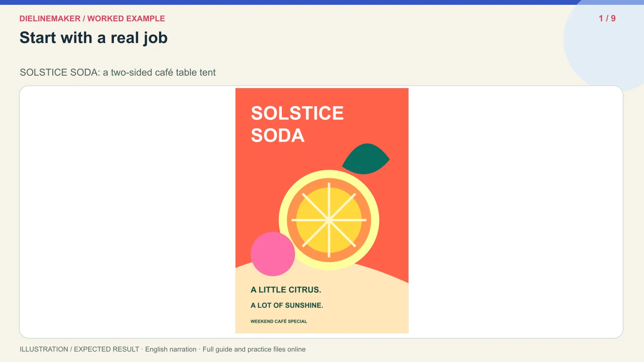This screenshot has width=644, height=362.
Task: Click the "A LITTLE CITRUS." poster line
Action: pyautogui.click(x=286, y=290)
